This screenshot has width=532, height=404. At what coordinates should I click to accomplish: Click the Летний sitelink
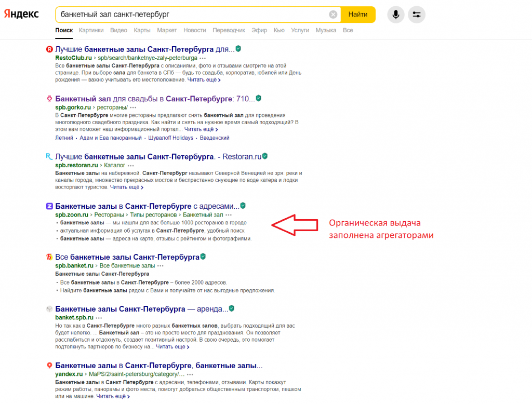pyautogui.click(x=64, y=138)
